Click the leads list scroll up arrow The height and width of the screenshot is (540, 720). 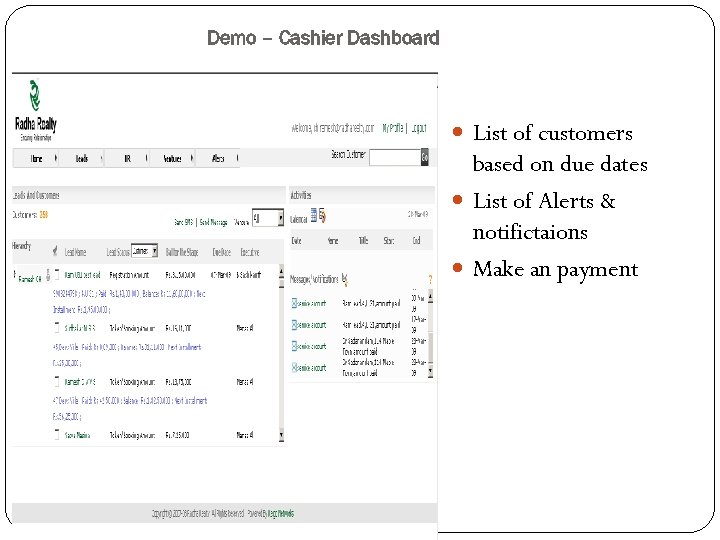pos(281,271)
